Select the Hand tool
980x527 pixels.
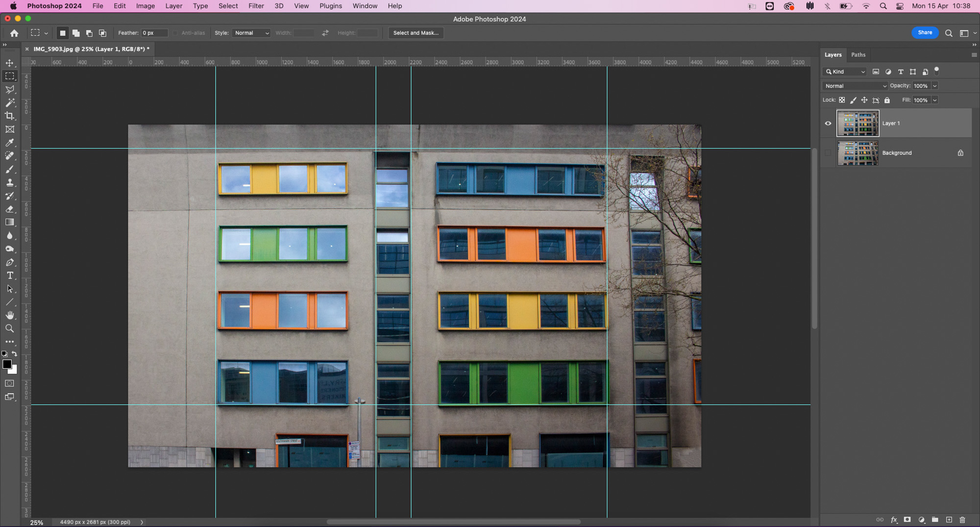[x=10, y=315]
